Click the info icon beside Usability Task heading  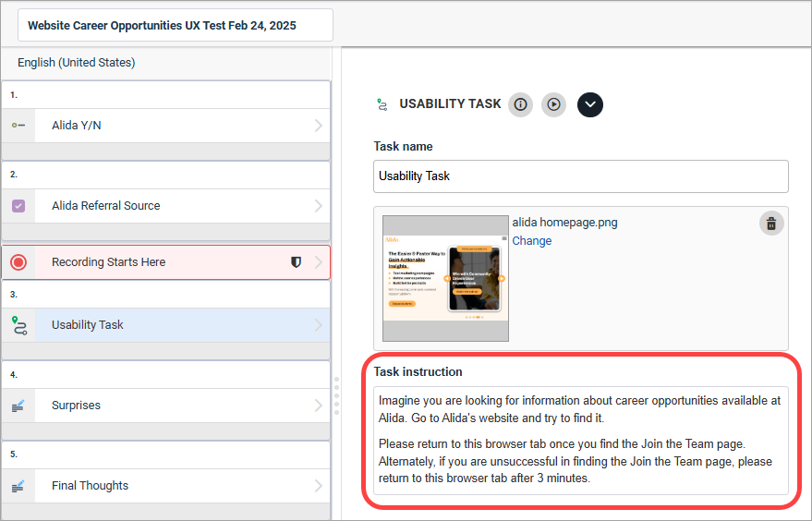click(x=520, y=104)
